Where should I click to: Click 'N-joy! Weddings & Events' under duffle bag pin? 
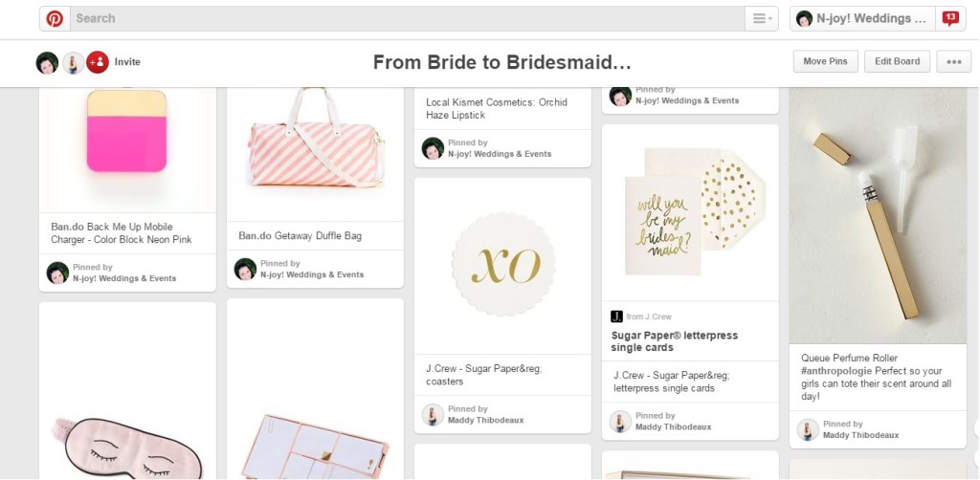coord(312,274)
